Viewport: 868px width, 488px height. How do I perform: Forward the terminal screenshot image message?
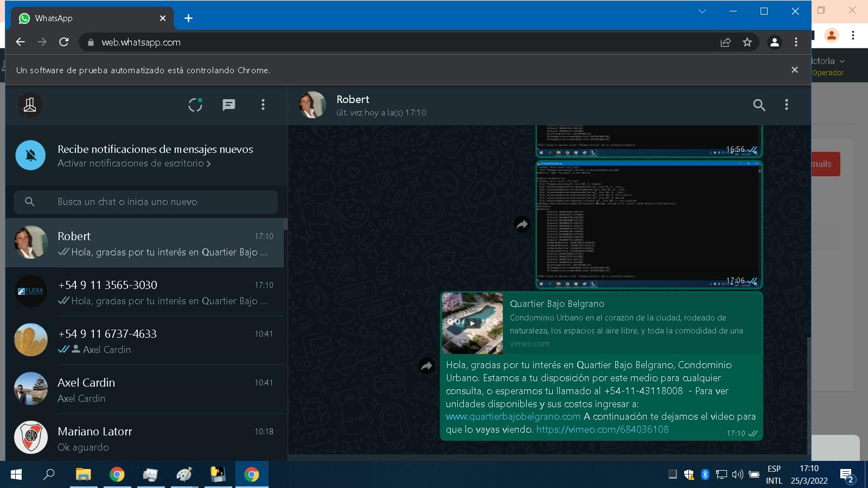tap(522, 224)
